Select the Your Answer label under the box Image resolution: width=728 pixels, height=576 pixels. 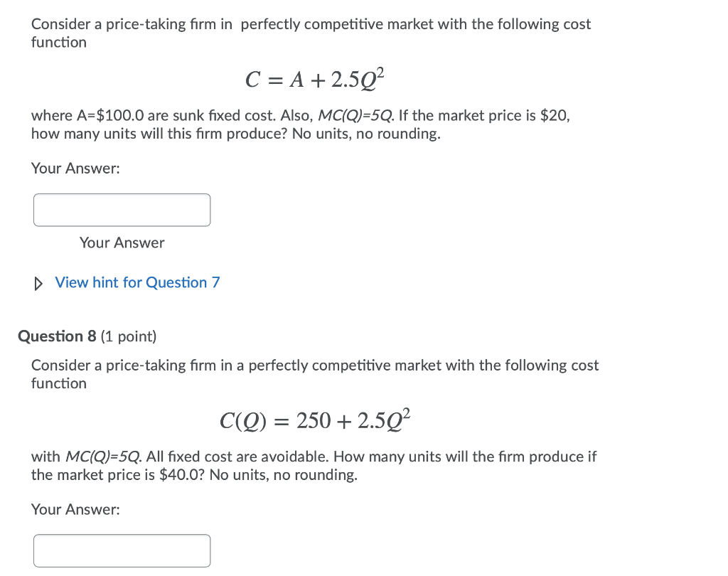click(x=122, y=242)
